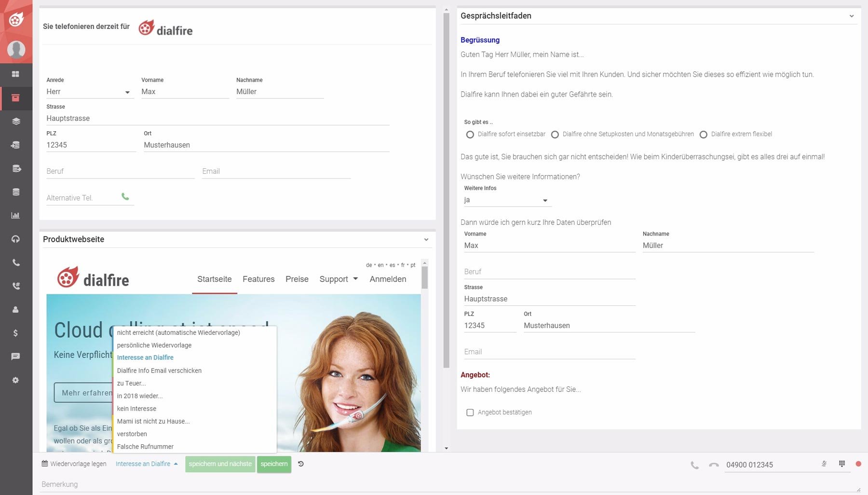Focus the Alternative Tel. field

82,198
